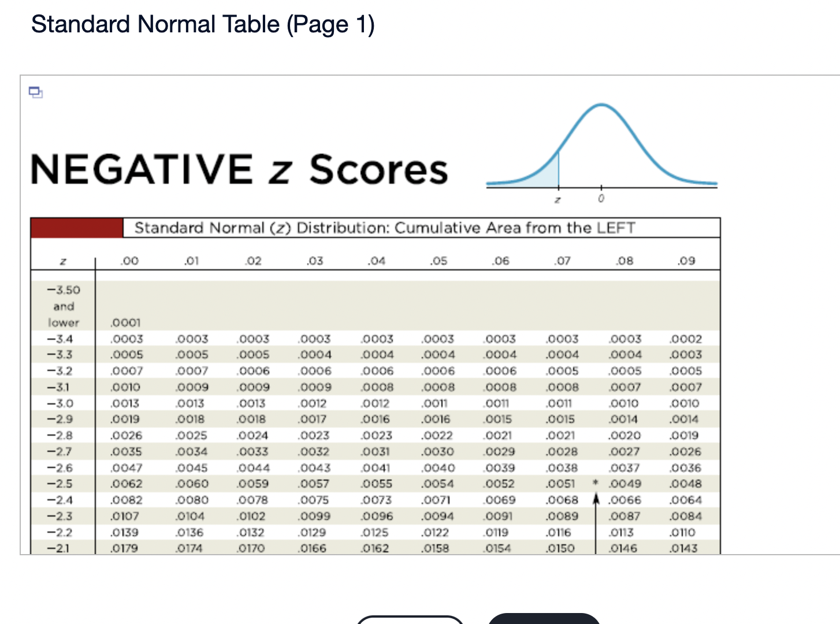Select the −3.50 and lower row

(x=63, y=306)
